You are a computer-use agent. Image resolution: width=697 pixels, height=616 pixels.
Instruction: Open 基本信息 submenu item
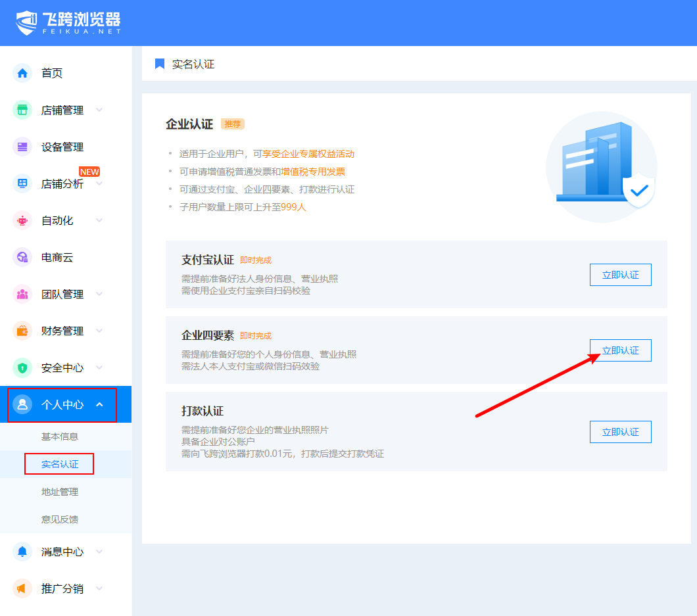click(60, 437)
